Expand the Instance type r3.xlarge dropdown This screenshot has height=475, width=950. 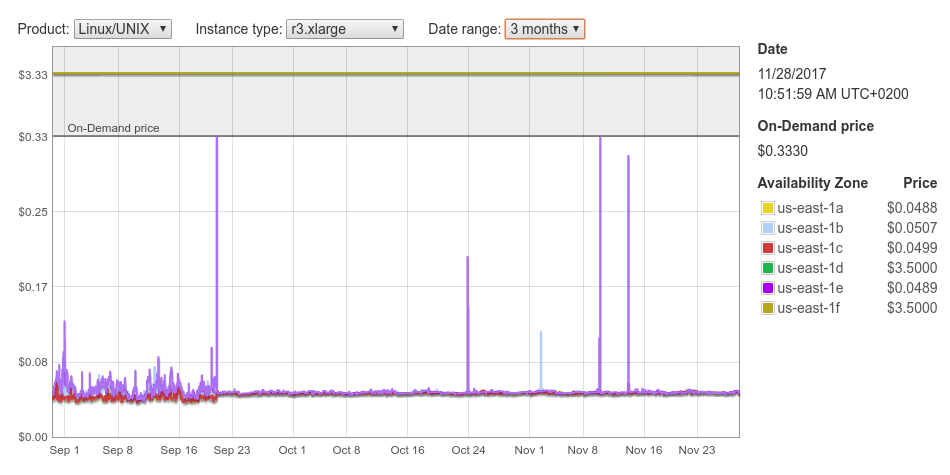tap(345, 29)
